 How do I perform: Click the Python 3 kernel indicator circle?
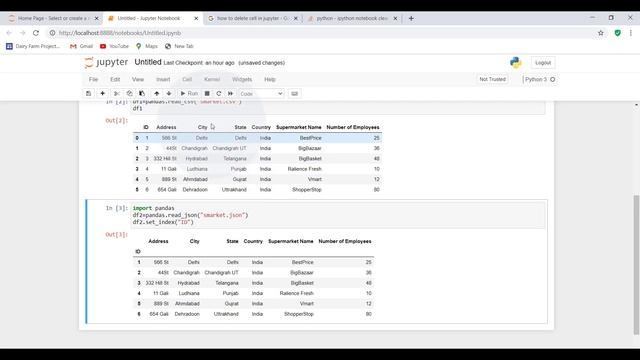553,79
